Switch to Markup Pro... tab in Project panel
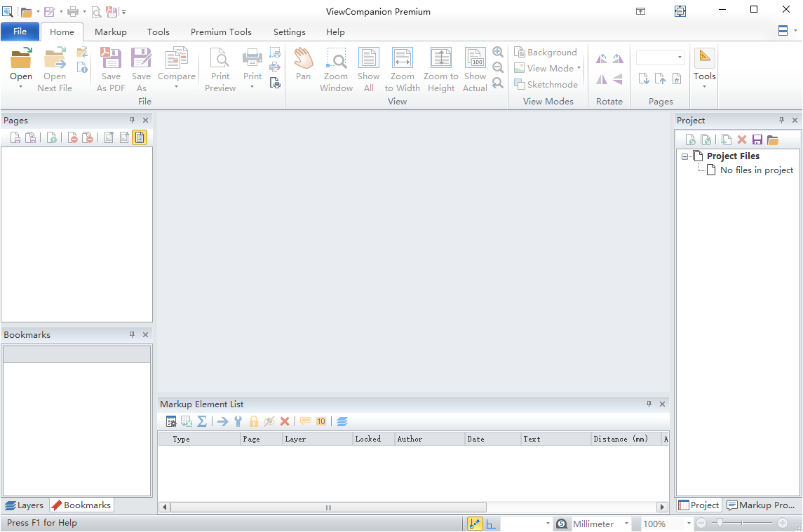803x532 pixels. 761,505
